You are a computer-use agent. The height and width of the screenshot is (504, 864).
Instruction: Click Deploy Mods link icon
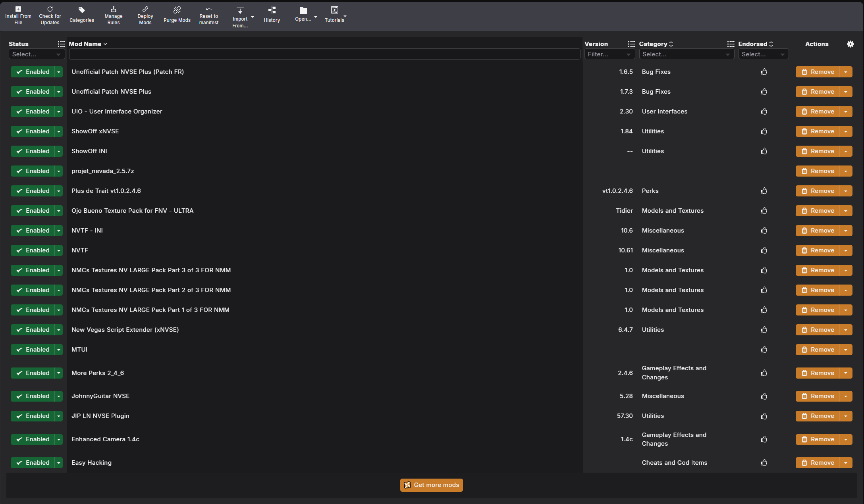click(145, 9)
